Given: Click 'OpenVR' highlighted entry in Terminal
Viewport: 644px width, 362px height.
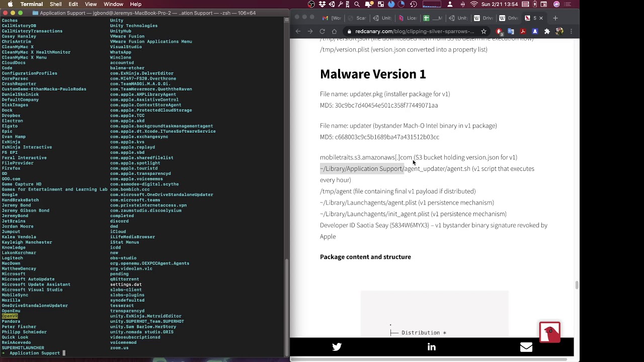Looking at the screenshot, I should click(x=10, y=316).
